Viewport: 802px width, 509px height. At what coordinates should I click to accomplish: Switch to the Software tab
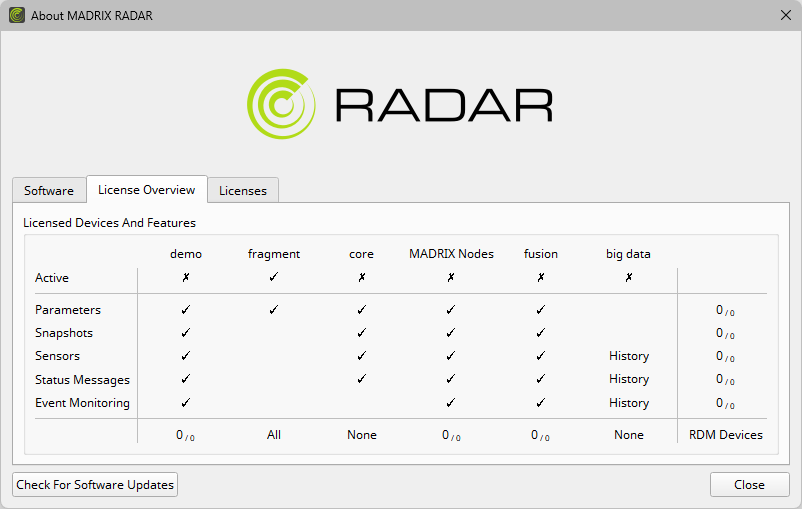click(x=49, y=190)
